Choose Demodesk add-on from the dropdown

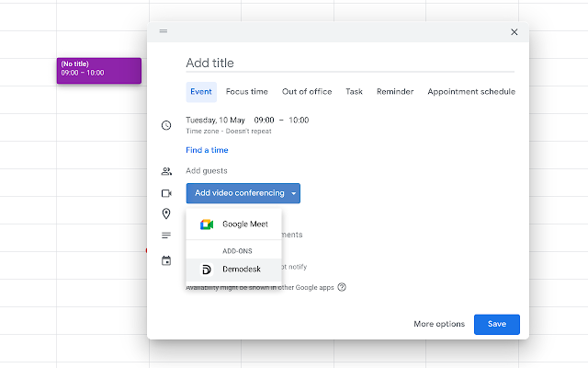(x=233, y=270)
